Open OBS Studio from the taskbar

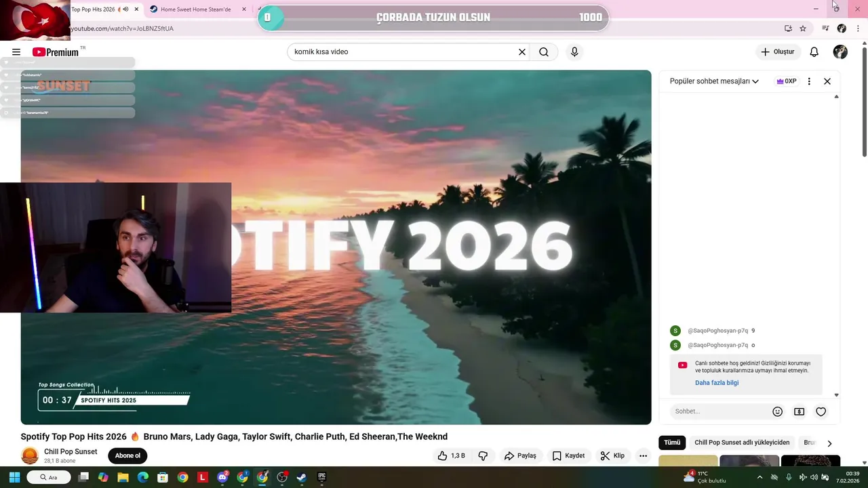pyautogui.click(x=282, y=477)
